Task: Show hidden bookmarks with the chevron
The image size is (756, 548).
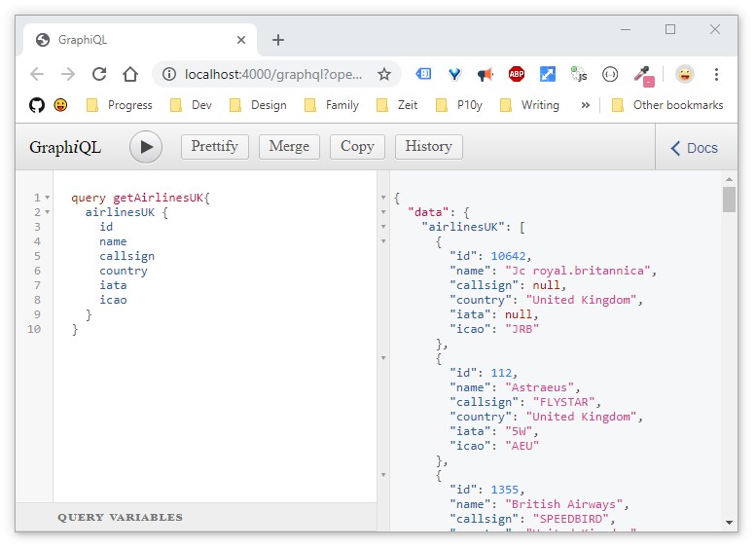Action: tap(586, 105)
